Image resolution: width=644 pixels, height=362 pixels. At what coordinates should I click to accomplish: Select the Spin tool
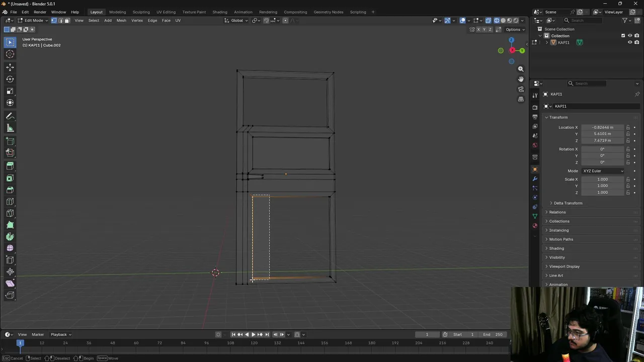click(x=10, y=237)
